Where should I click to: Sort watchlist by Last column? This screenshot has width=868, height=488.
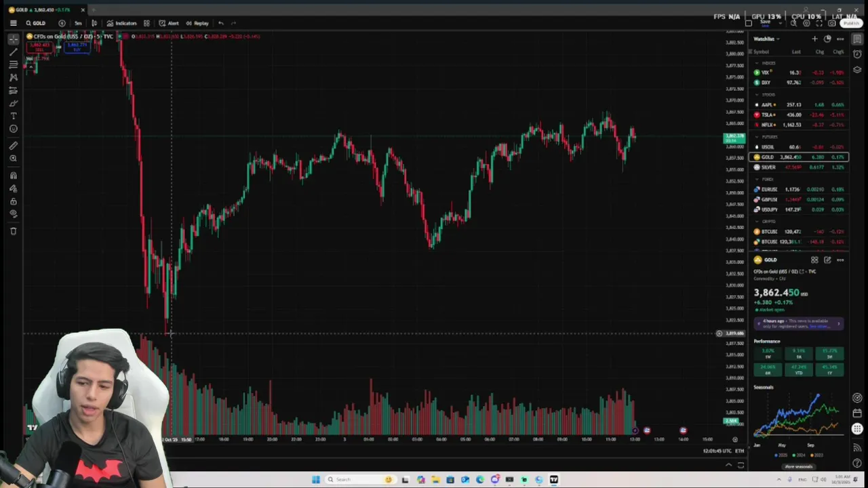796,52
